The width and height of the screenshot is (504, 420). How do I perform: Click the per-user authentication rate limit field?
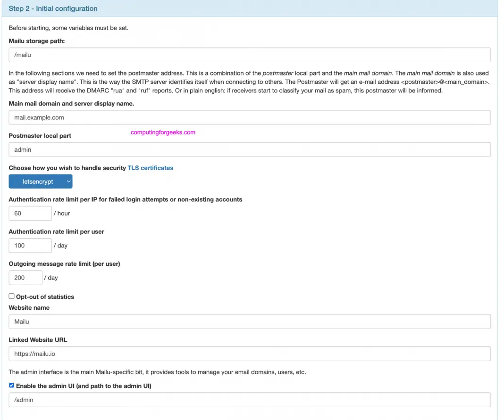pyautogui.click(x=30, y=245)
